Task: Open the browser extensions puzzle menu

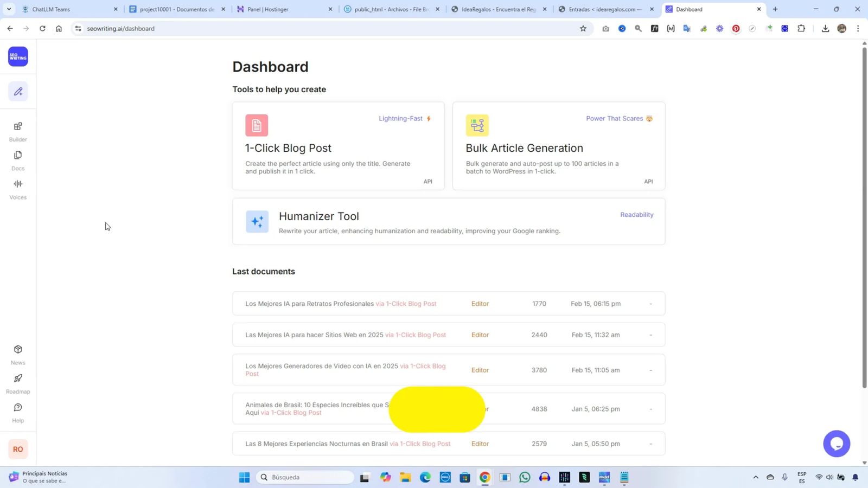Action: [801, 28]
